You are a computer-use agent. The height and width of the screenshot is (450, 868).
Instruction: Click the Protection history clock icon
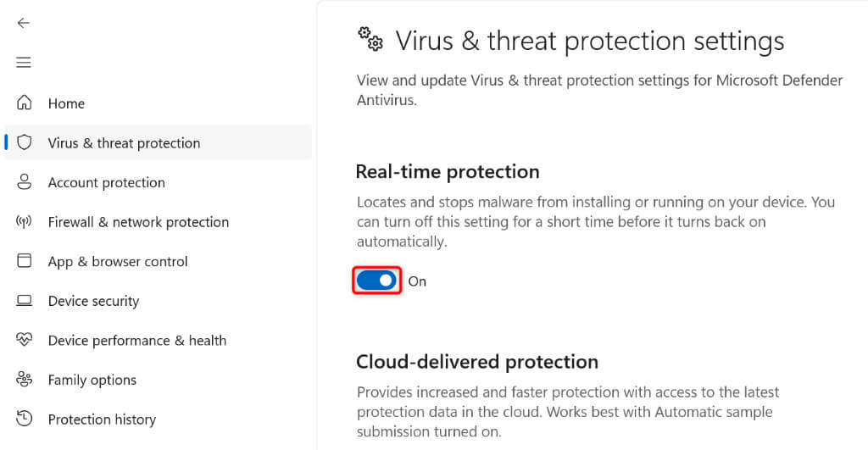click(x=25, y=419)
